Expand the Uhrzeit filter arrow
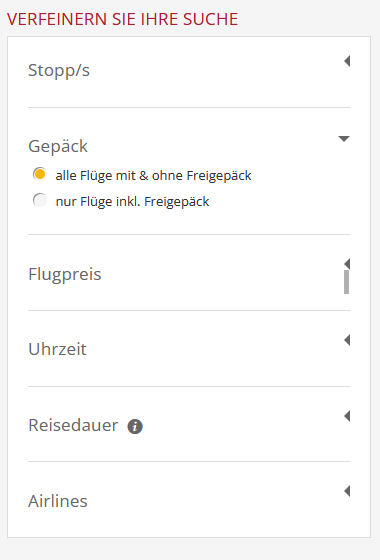This screenshot has width=380, height=560. pos(347,340)
